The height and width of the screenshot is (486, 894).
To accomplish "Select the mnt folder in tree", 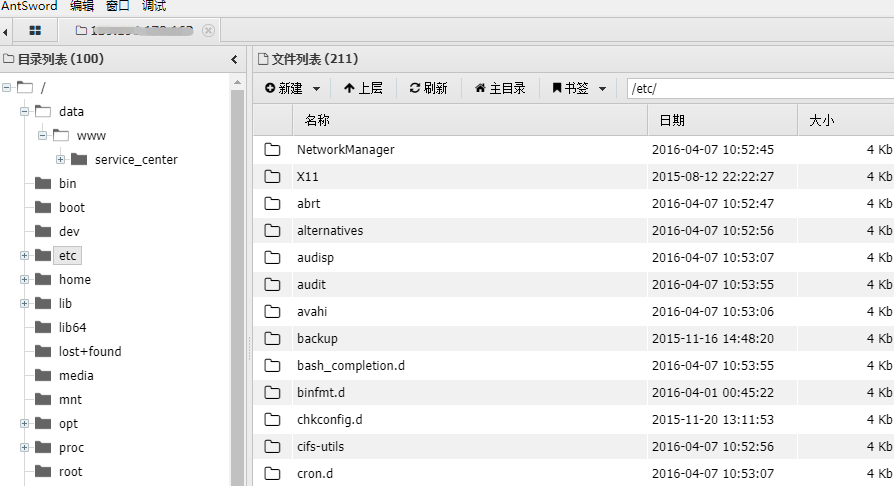I will (x=70, y=399).
